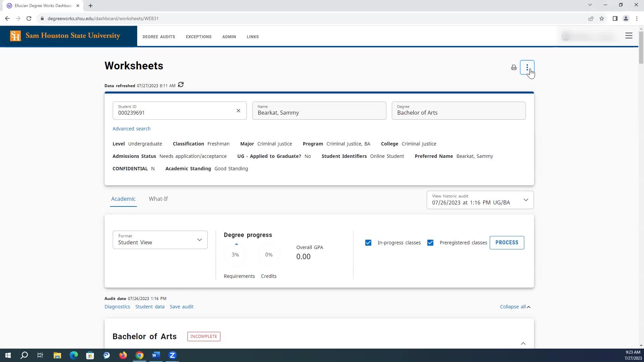
Task: Open Task View from the taskbar
Action: [40, 355]
